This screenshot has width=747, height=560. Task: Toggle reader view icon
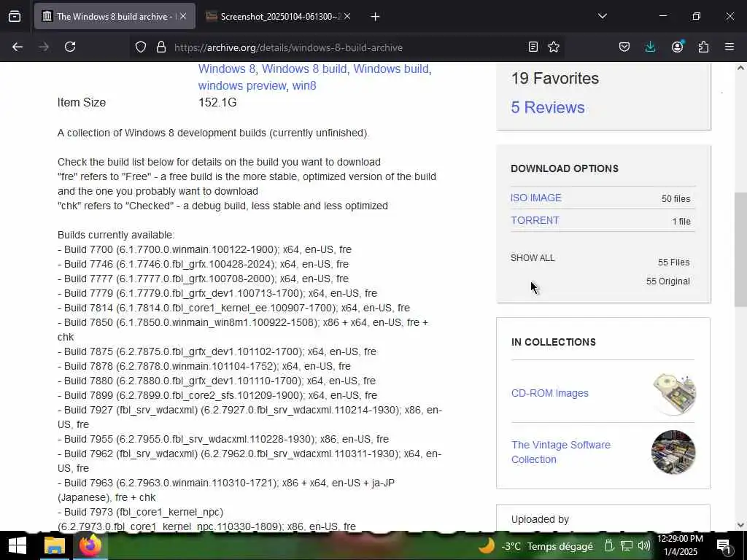point(533,47)
